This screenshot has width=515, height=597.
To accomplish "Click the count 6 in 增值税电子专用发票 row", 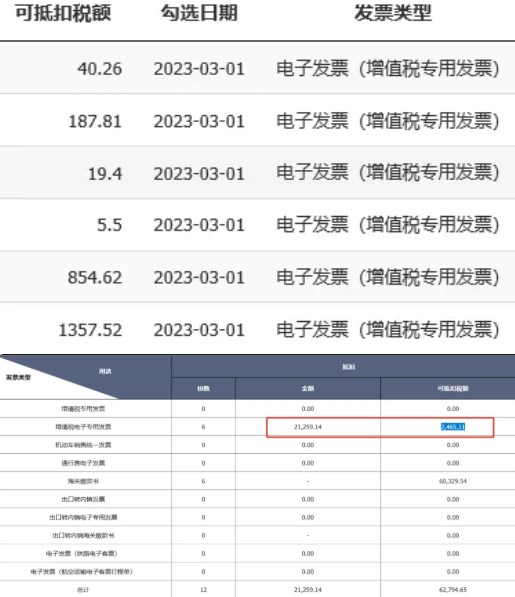I will [x=203, y=427].
